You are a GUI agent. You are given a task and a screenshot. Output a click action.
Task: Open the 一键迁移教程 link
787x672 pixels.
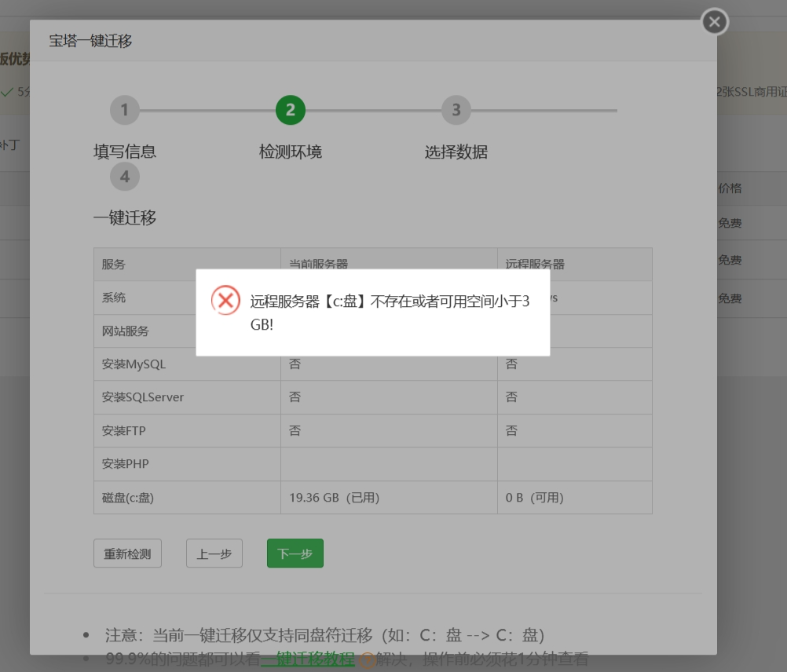(x=307, y=659)
